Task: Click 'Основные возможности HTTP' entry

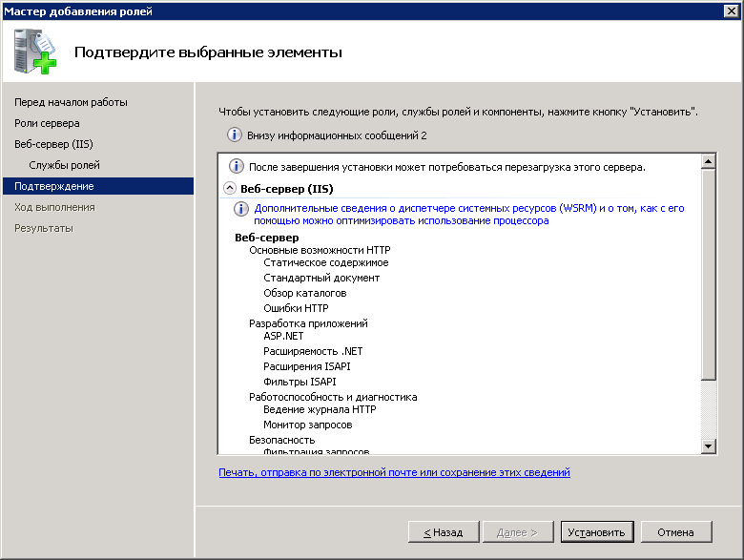Action: (x=320, y=250)
